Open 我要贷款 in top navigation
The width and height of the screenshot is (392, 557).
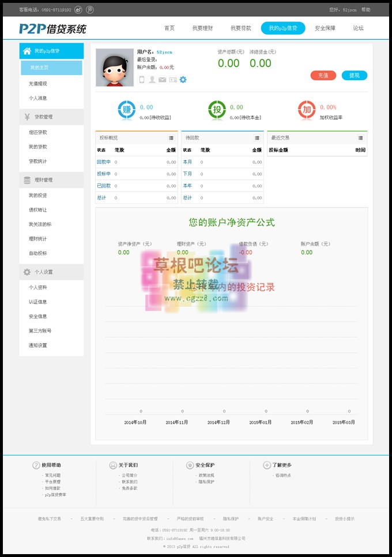(241, 28)
